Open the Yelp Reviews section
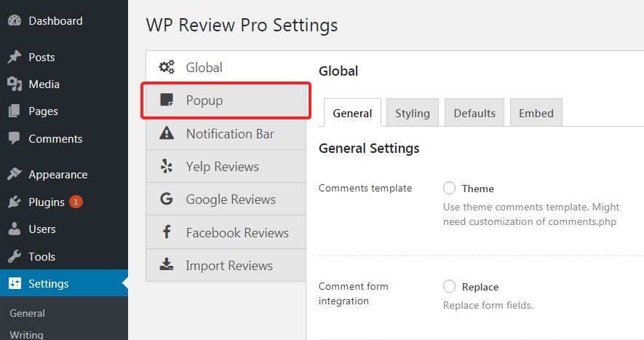Screen dimensions: 644x340 tap(226, 166)
